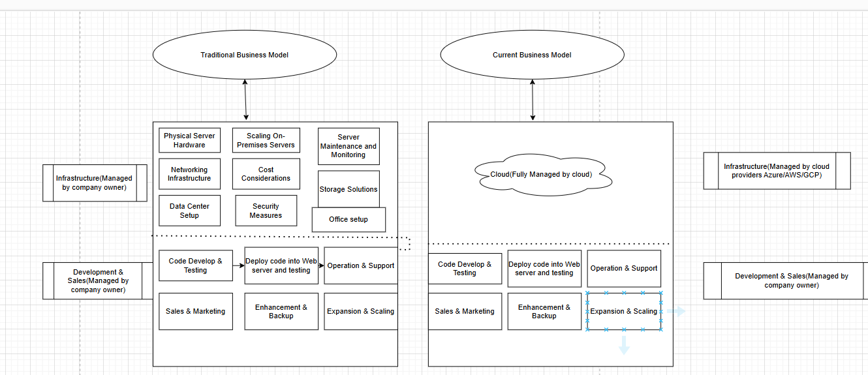Select the Traditional Business Model ellipse
868x375 pixels.
(x=245, y=55)
